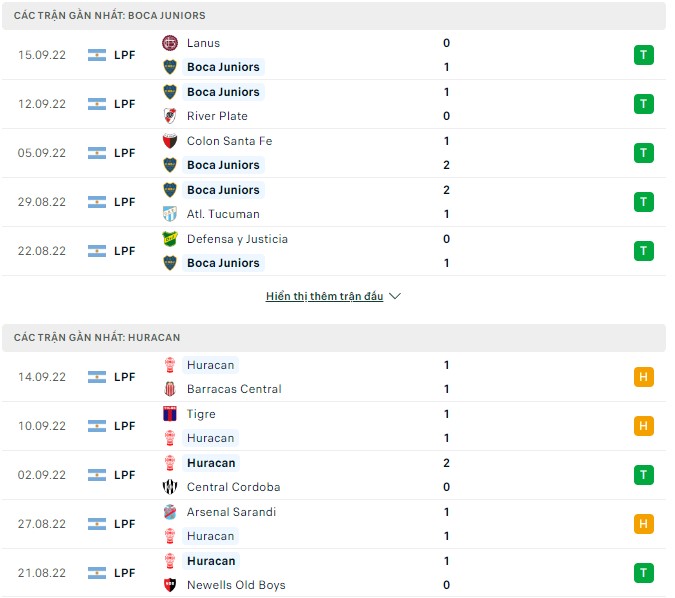
Task: Click the Tigre team crest icon
Action: tap(170, 414)
